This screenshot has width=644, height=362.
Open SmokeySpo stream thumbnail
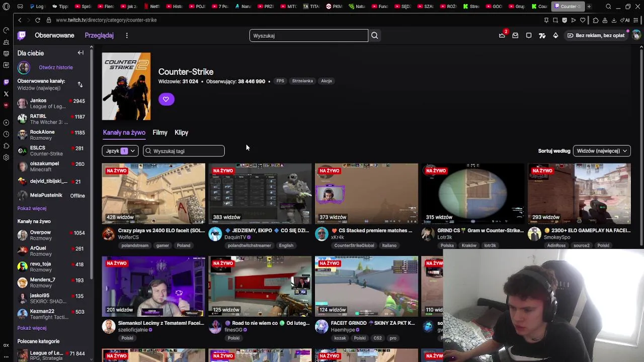point(579,194)
